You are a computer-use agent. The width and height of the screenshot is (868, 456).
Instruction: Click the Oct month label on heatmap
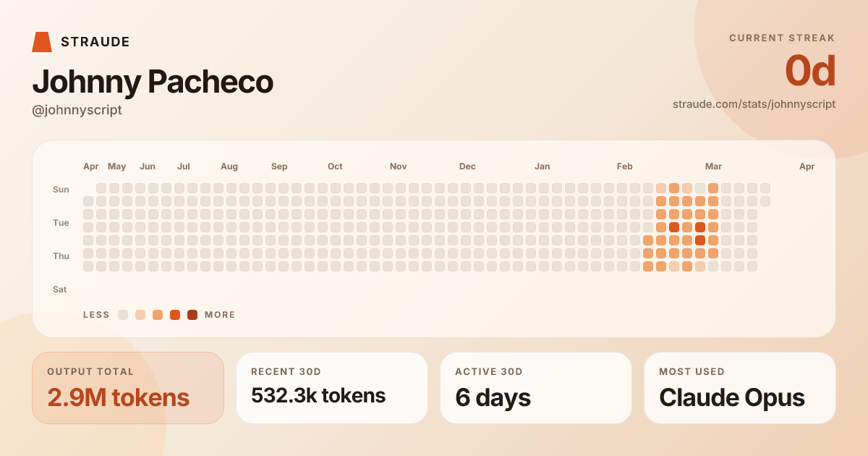pyautogui.click(x=335, y=166)
